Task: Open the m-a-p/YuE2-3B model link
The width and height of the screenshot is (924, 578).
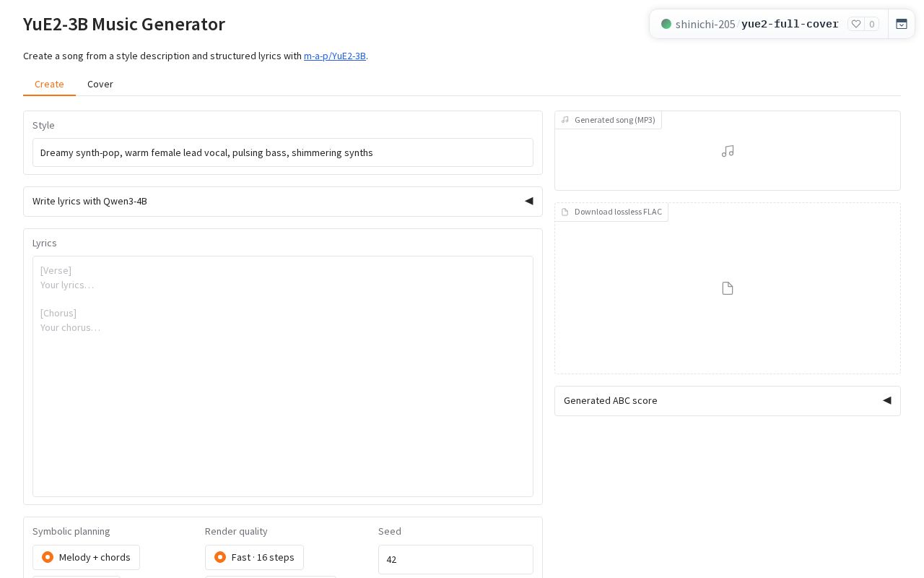Action: pyautogui.click(x=335, y=56)
